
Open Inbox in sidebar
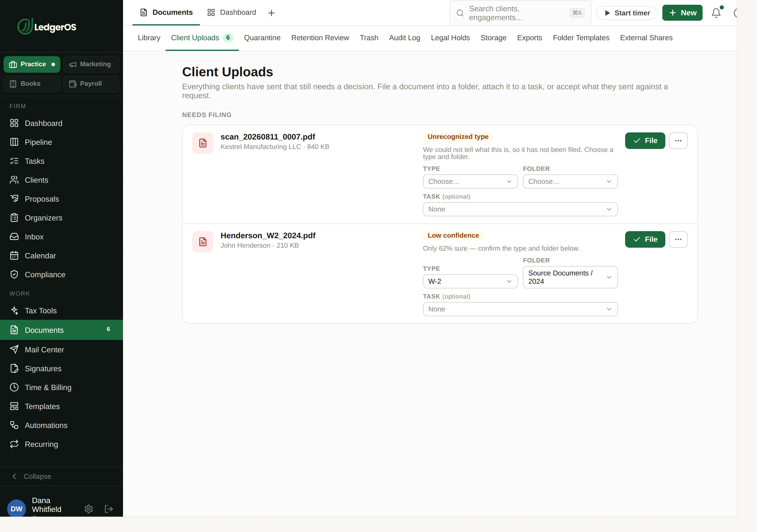click(x=61, y=237)
